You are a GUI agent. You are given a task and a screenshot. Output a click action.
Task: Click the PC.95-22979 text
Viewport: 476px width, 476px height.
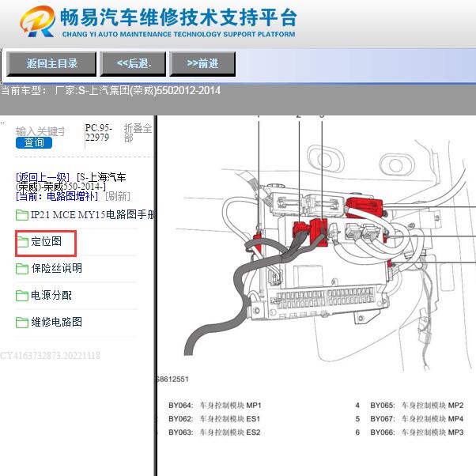tap(98, 133)
